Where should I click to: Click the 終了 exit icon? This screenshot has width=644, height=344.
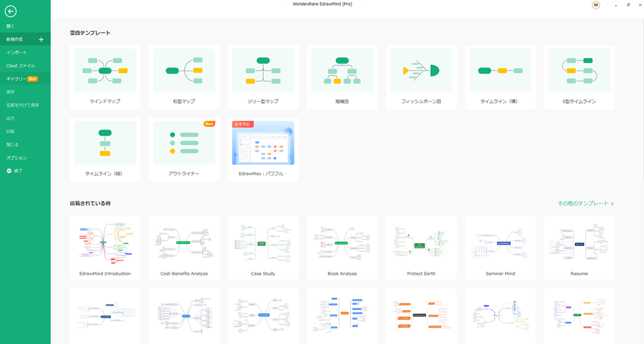point(9,171)
